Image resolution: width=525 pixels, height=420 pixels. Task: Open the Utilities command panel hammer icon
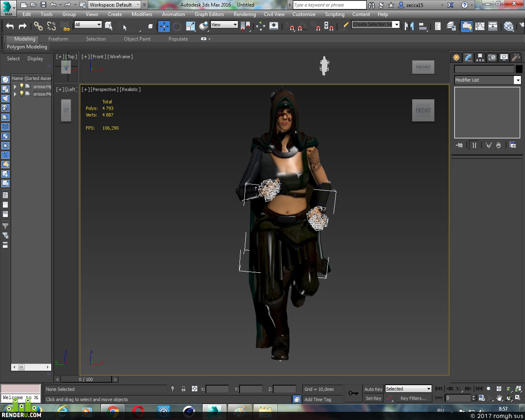[x=516, y=57]
